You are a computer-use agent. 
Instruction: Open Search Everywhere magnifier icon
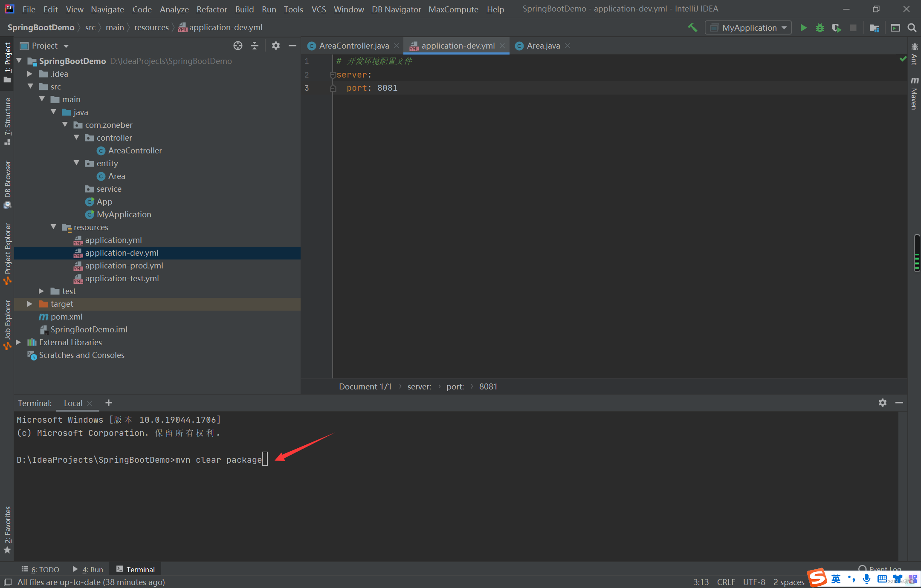coord(912,27)
